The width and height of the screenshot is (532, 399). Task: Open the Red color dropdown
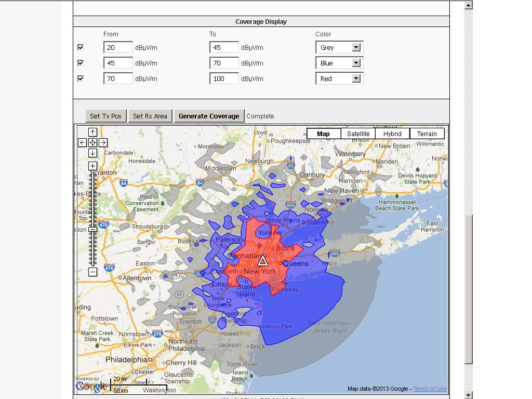[356, 78]
